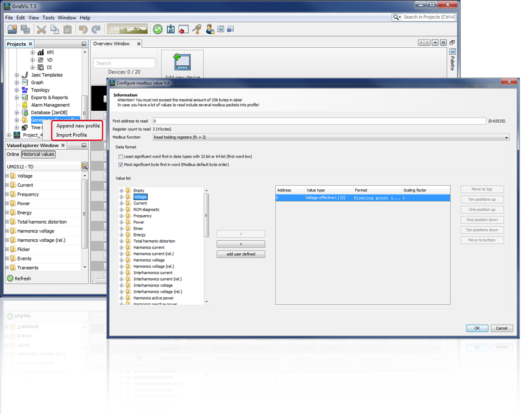Click the First address to read field
The width and height of the screenshot is (532, 414).
point(319,121)
